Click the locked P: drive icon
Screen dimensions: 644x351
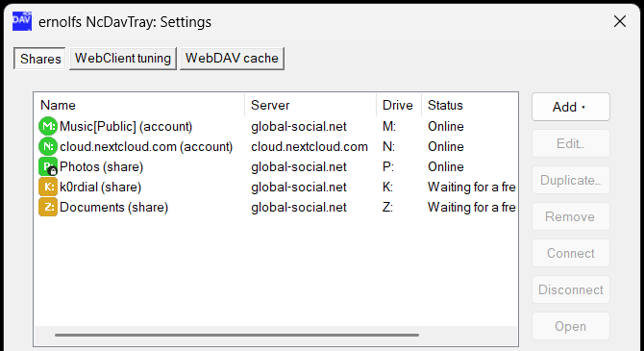coord(48,167)
